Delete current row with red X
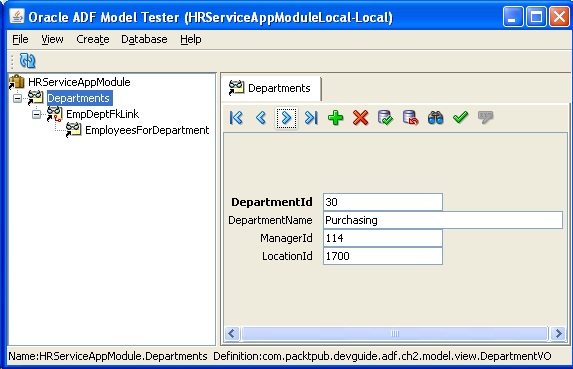 point(360,118)
